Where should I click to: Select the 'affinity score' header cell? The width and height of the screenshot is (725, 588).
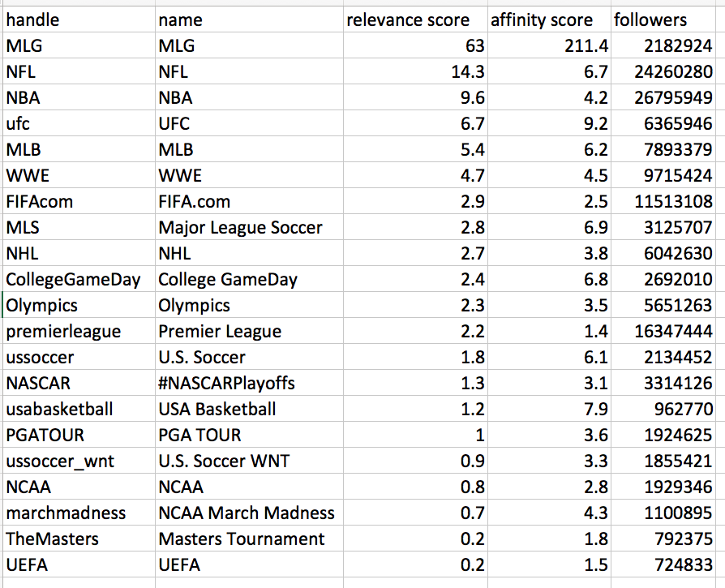(x=549, y=19)
